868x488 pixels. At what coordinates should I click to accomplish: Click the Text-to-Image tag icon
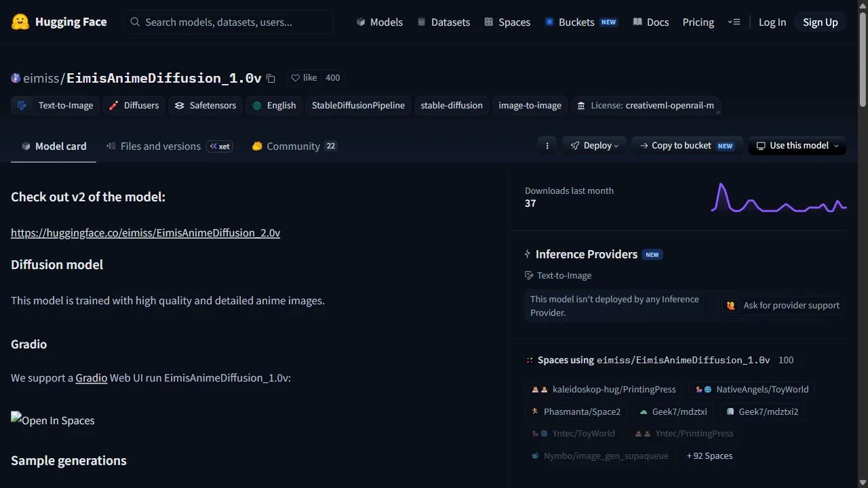click(x=22, y=106)
